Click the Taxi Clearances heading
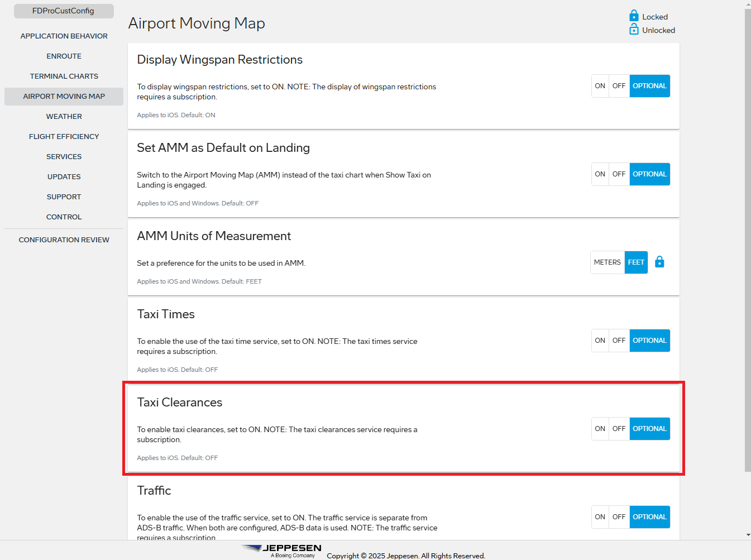The height and width of the screenshot is (560, 751). (179, 403)
